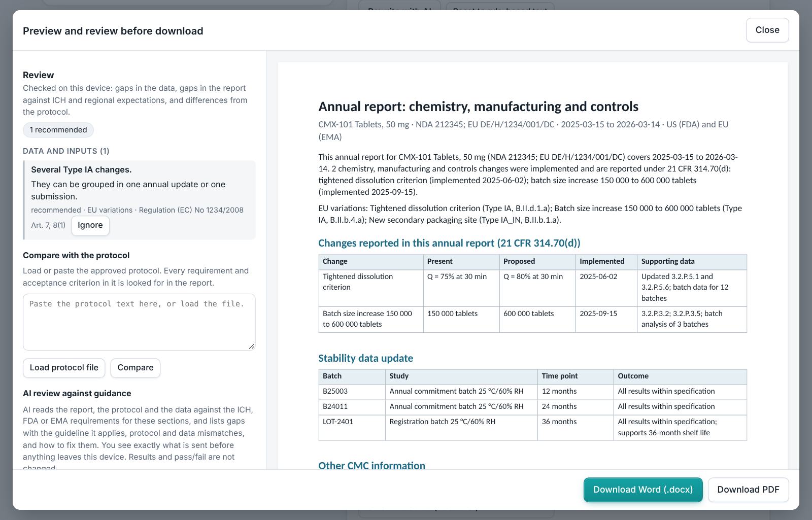
Task: Click 'AI review against guidance' heading
Action: point(77,393)
